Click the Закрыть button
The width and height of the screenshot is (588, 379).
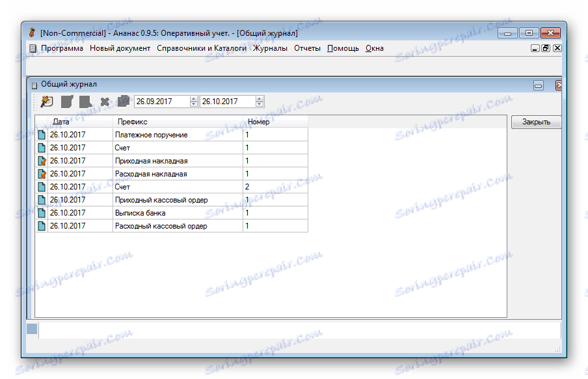[536, 122]
